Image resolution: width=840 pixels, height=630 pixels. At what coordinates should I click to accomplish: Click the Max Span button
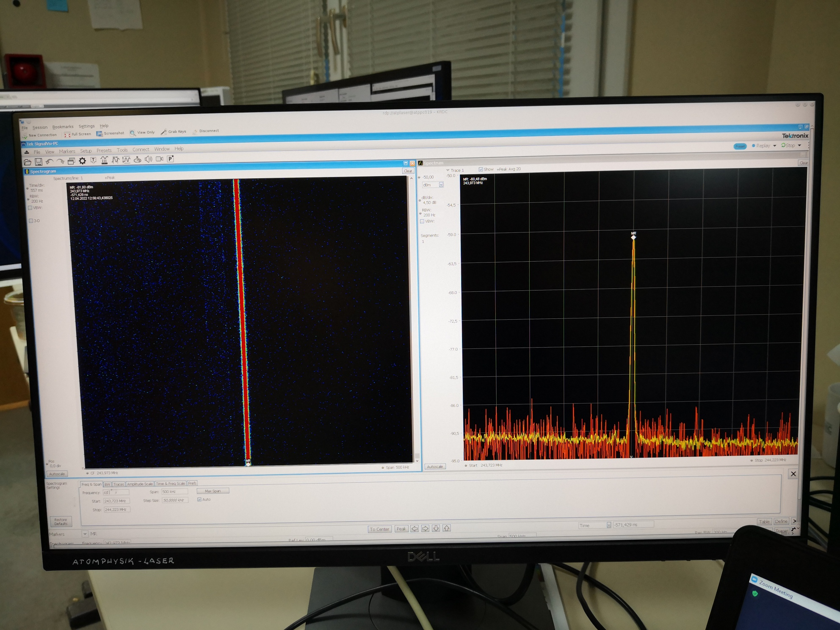pyautogui.click(x=213, y=491)
